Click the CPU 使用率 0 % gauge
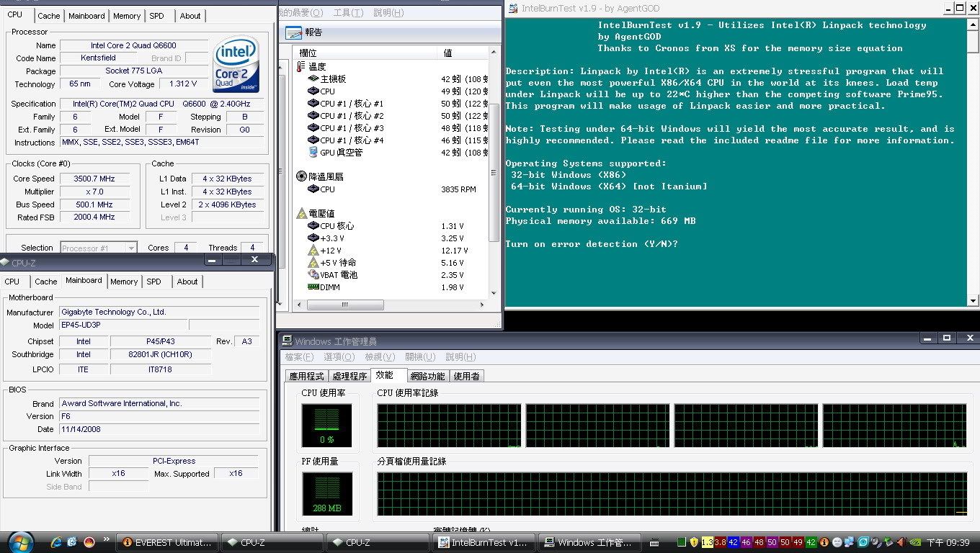Viewport: 980px width, 553px height. (327, 425)
